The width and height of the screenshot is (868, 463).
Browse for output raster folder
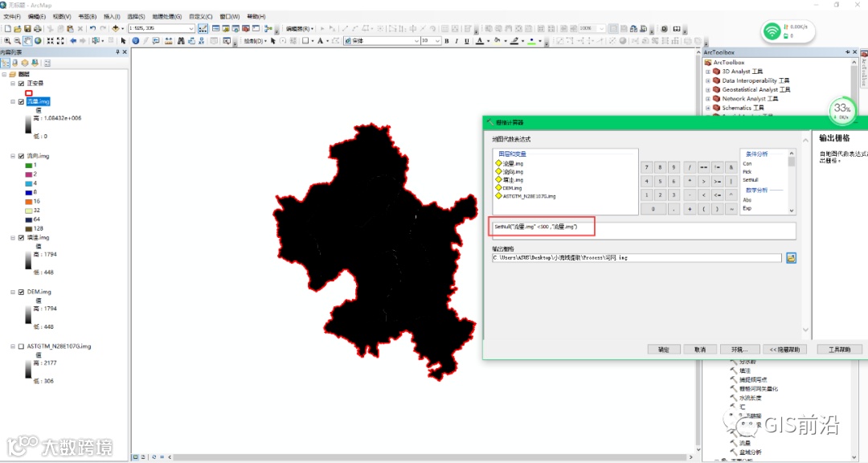[x=791, y=258]
